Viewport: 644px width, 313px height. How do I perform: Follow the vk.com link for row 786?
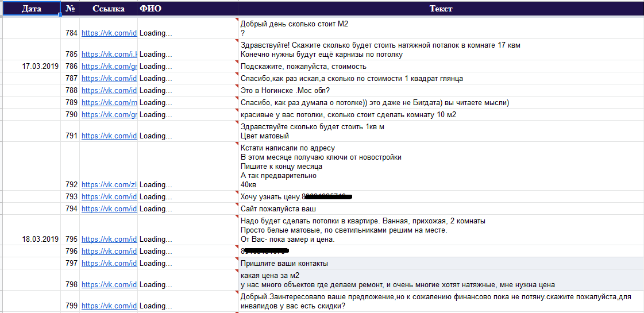click(x=109, y=66)
